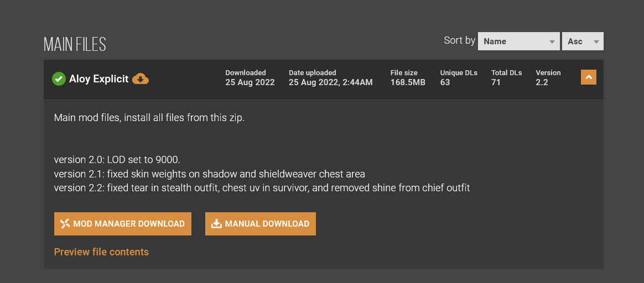Image resolution: width=644 pixels, height=283 pixels.
Task: Open the Sort by Name dropdown
Action: [519, 41]
